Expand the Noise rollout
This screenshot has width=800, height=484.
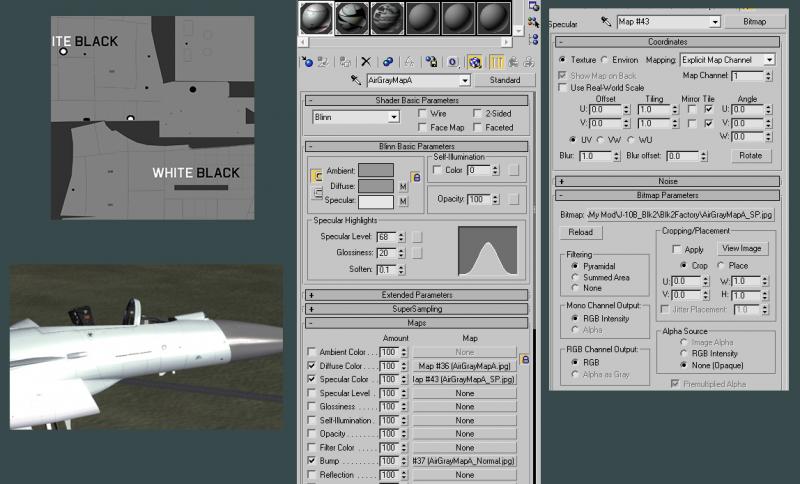(x=667, y=181)
